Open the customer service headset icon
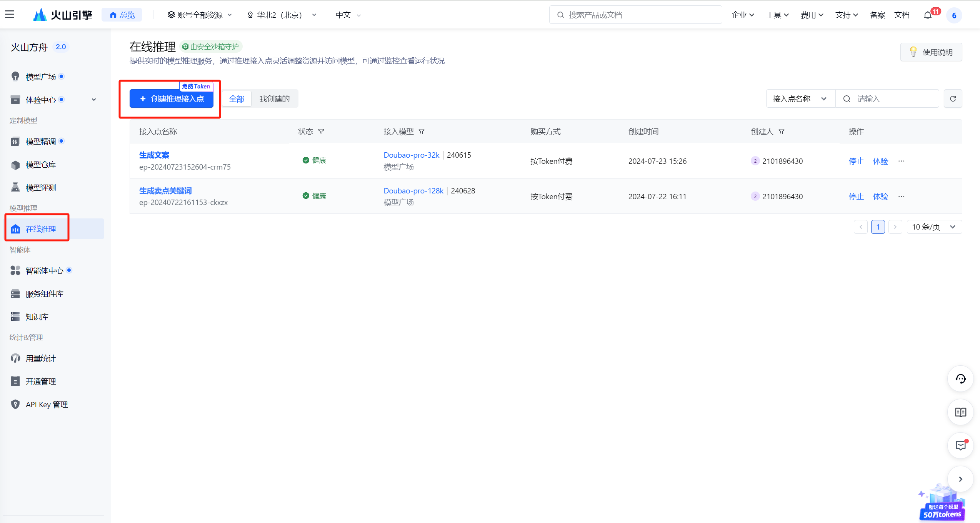The height and width of the screenshot is (523, 980). pyautogui.click(x=960, y=379)
